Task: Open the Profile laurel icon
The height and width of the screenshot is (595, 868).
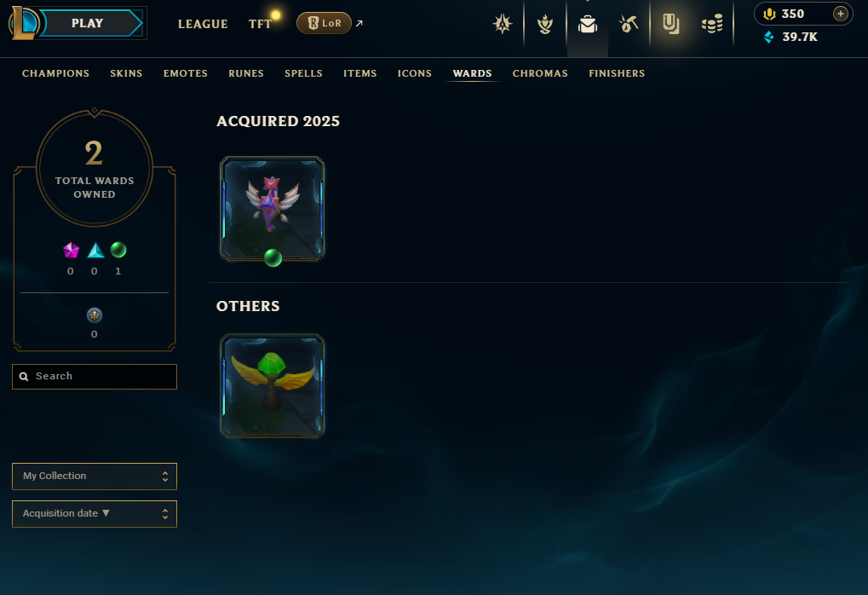Action: click(x=544, y=24)
